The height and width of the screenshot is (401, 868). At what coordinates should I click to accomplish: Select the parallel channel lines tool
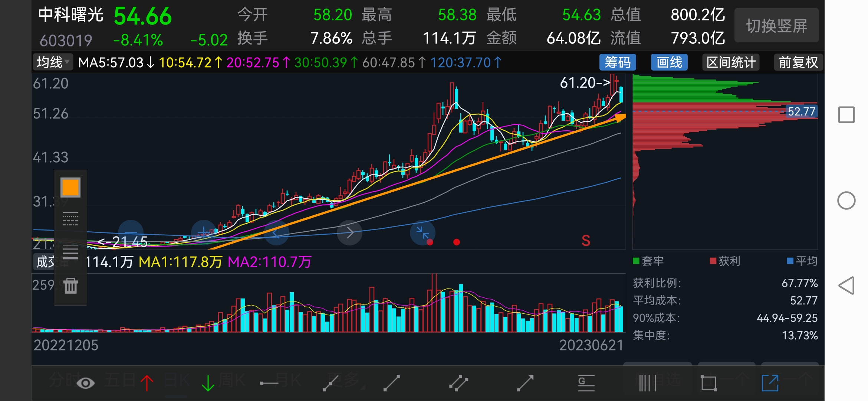tap(459, 383)
